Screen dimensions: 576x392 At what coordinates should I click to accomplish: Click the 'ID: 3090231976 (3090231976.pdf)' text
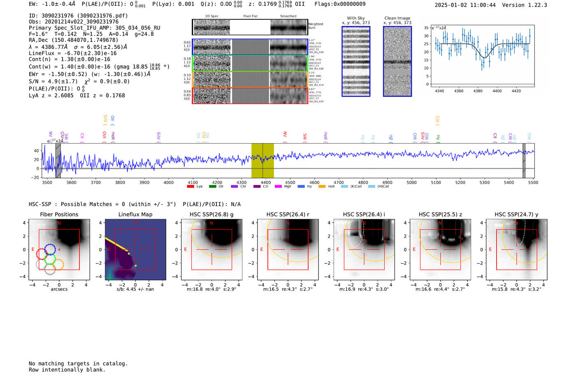(x=78, y=16)
